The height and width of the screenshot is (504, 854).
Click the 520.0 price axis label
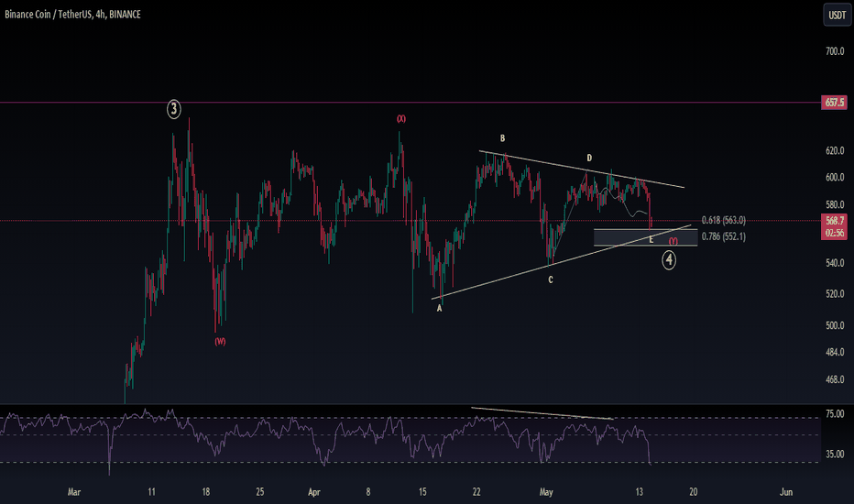(x=835, y=293)
